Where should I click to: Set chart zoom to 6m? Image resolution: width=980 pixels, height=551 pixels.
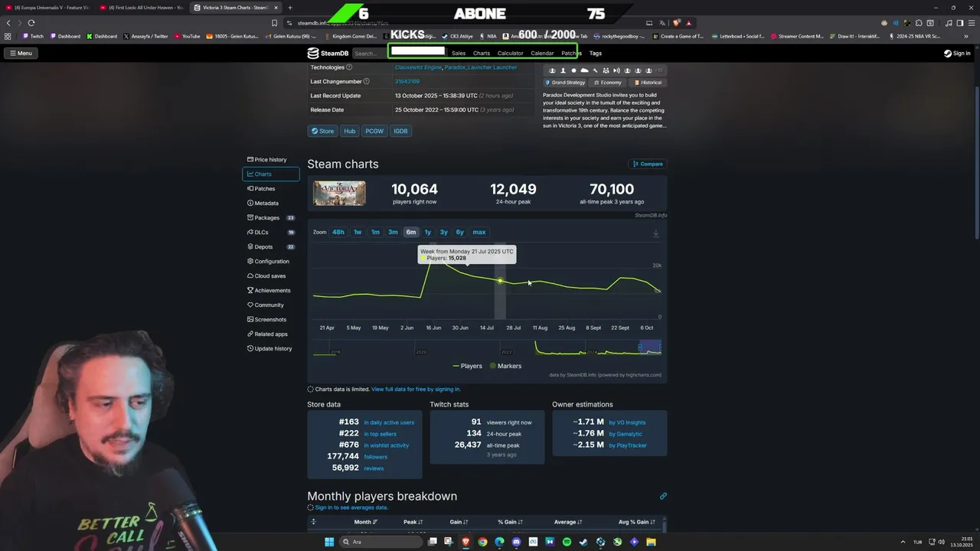tap(411, 232)
